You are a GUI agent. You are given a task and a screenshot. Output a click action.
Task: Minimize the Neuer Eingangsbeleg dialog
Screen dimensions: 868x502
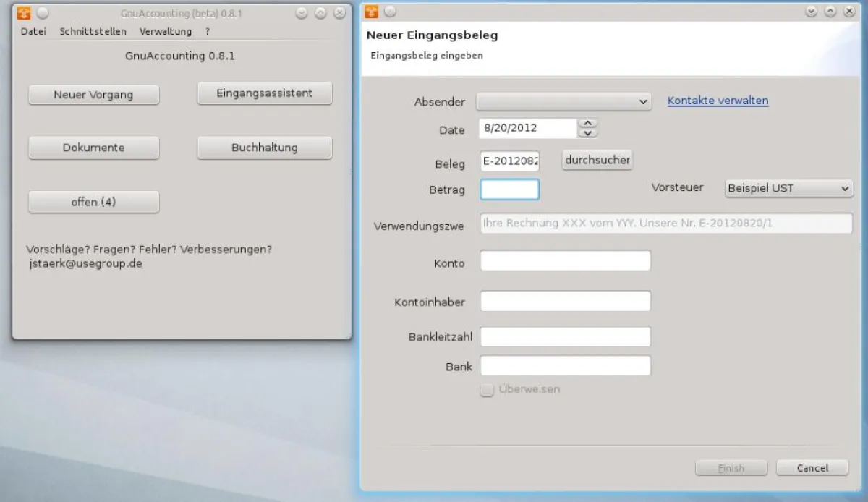811,12
